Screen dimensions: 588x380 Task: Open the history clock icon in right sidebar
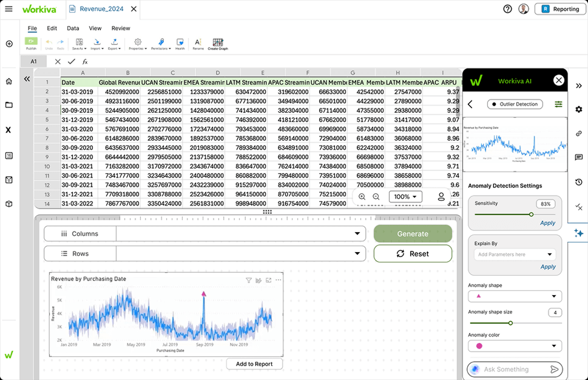pyautogui.click(x=579, y=182)
